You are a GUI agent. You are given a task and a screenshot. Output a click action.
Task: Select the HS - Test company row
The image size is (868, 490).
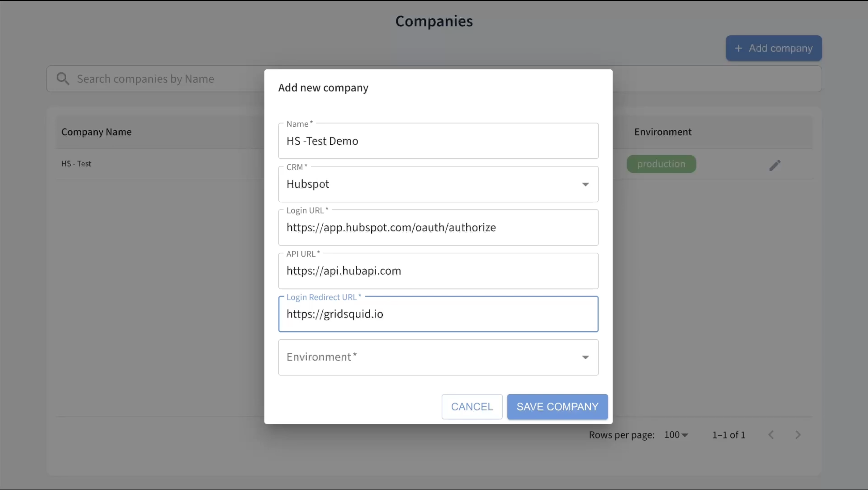pos(76,164)
